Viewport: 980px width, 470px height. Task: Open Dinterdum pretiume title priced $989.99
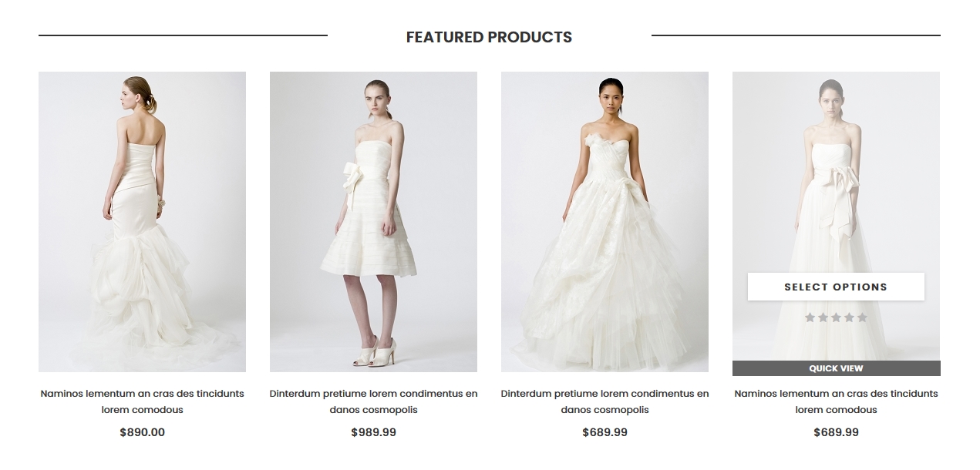(x=373, y=401)
